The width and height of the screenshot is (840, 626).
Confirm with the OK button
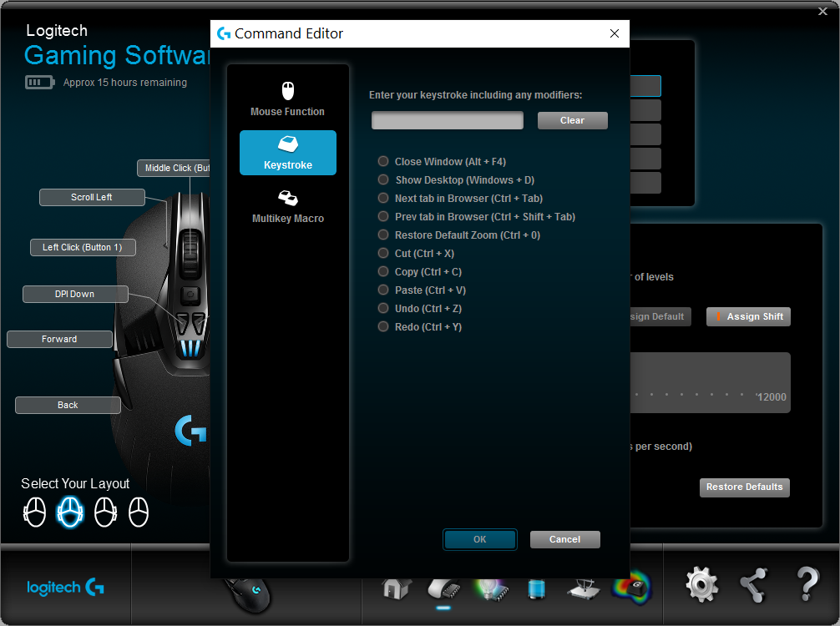tap(480, 539)
